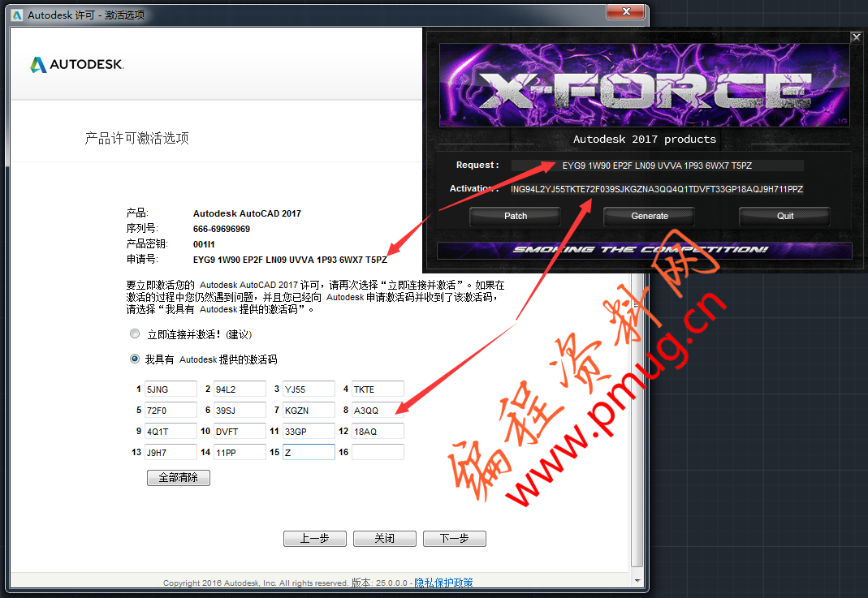Click activation code field 1 containing 5JNG
Screen dimensions: 868x598
pos(171,389)
